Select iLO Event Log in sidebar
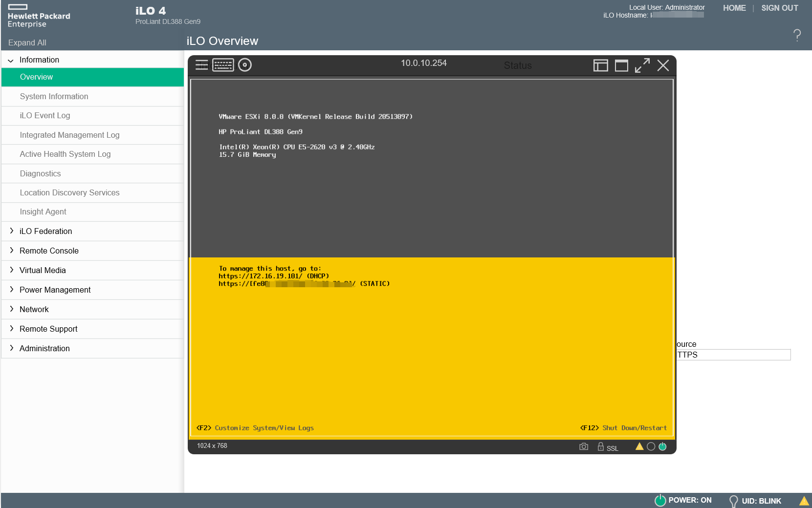 45,116
